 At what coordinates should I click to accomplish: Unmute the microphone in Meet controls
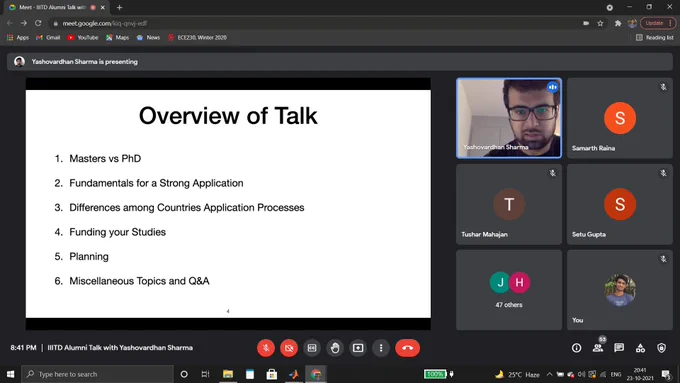pos(266,348)
